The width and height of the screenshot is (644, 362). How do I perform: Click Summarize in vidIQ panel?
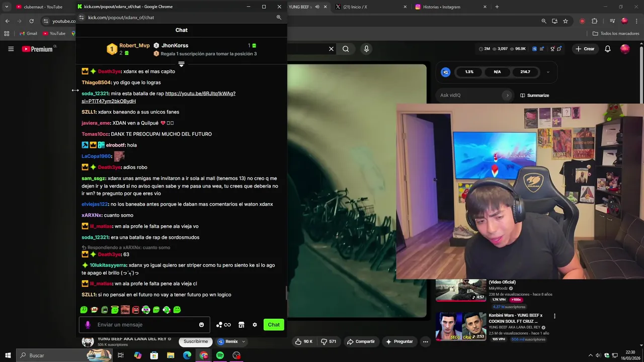tap(534, 96)
